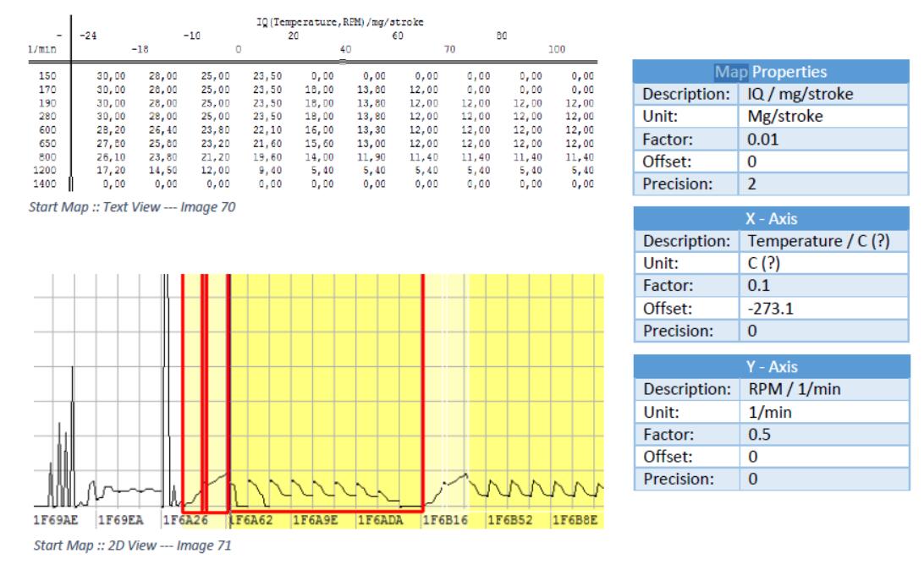The height and width of the screenshot is (581, 924).
Task: Click the 'Start Map :: Text View --- Image 70' caption
Action: coord(132,207)
